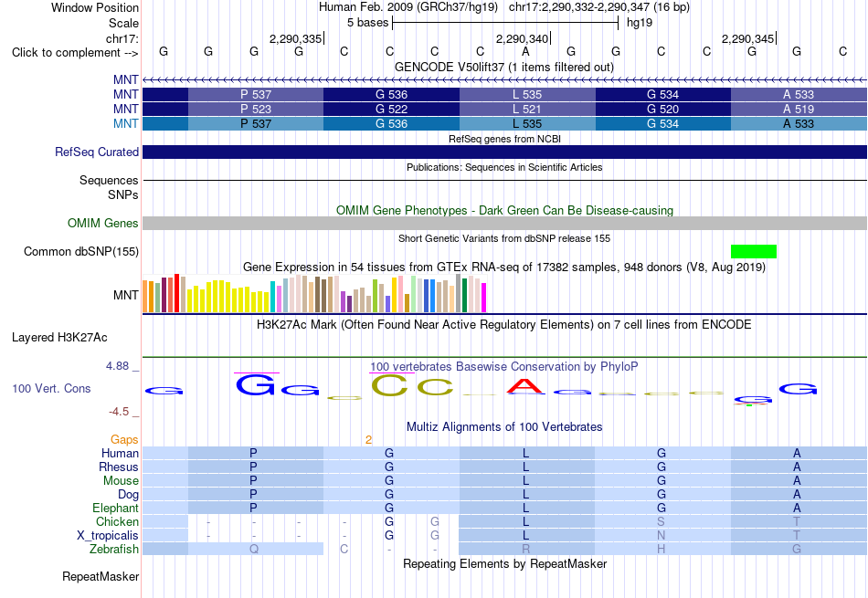
Task: Click MNT label of the GTEx track
Action: click(x=126, y=296)
